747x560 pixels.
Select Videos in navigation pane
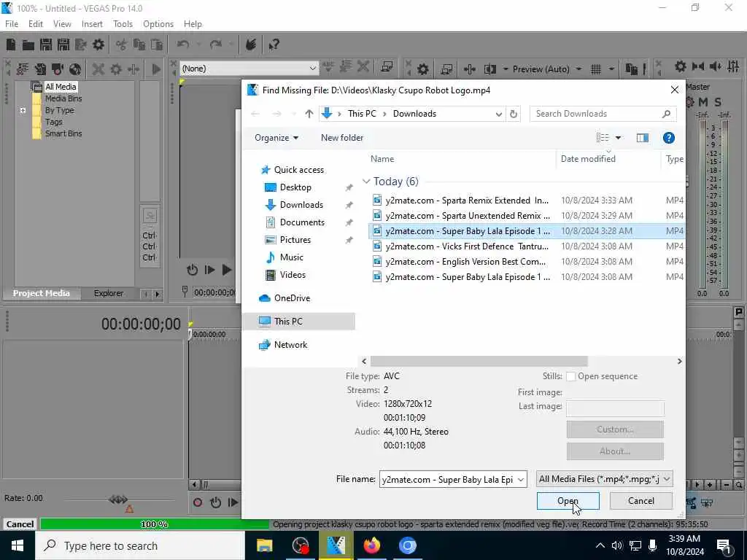293,275
